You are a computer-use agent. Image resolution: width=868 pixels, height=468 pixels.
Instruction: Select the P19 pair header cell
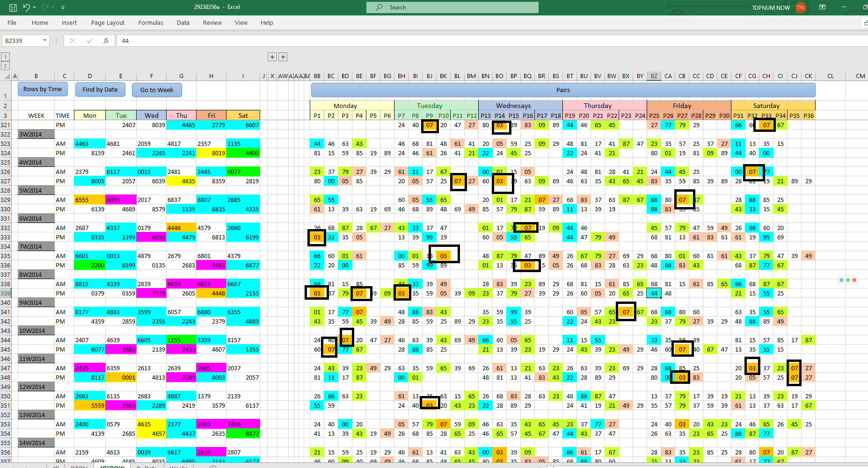coord(570,115)
